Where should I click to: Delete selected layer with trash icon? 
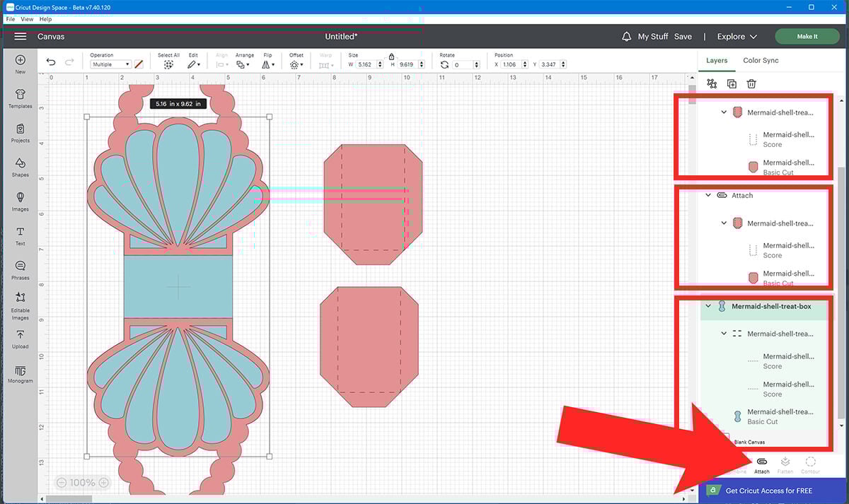point(751,84)
